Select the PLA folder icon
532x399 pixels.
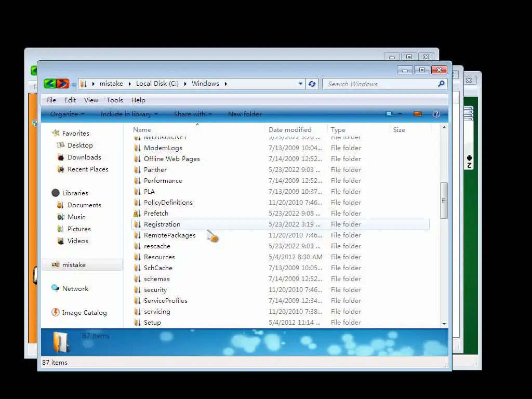point(137,191)
